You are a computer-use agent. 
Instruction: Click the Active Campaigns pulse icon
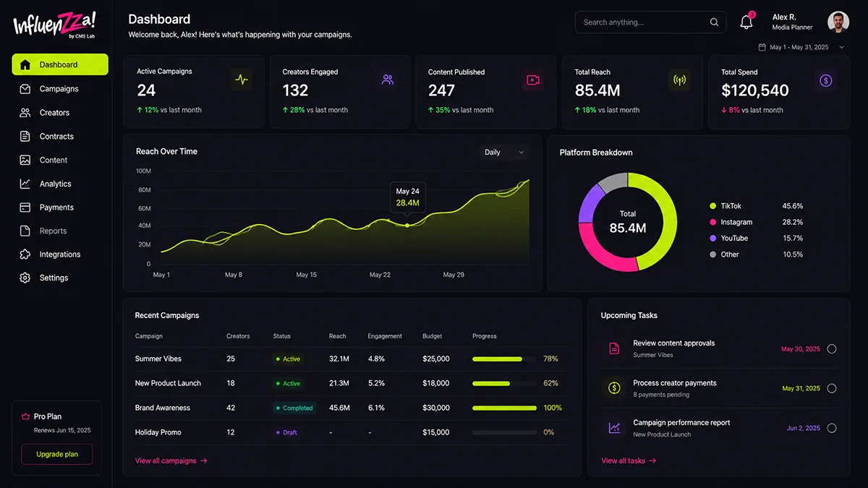tap(242, 80)
